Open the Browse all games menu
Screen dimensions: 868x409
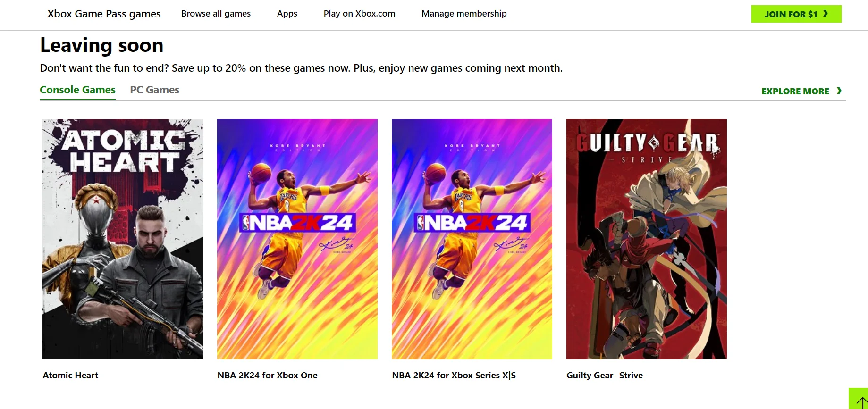216,14
